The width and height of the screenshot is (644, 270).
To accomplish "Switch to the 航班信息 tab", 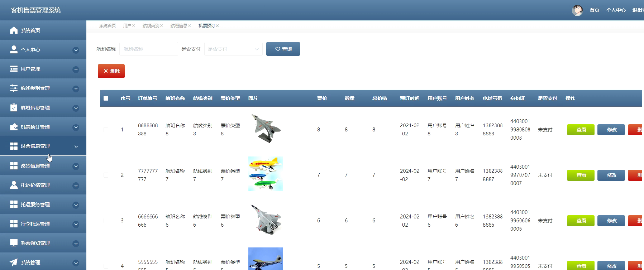I will [x=178, y=26].
